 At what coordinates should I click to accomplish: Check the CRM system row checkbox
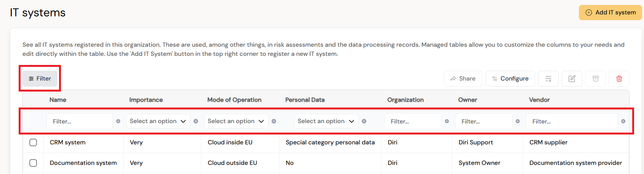click(x=33, y=142)
